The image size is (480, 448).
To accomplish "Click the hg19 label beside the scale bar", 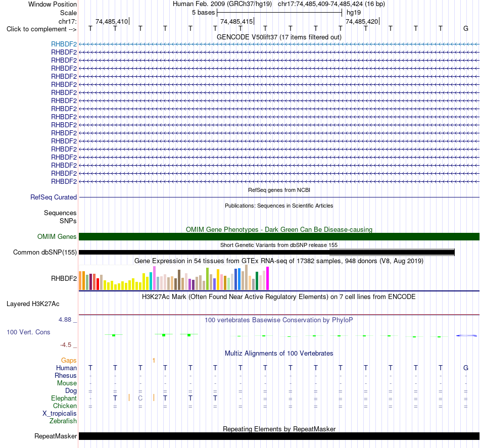I will click(354, 13).
